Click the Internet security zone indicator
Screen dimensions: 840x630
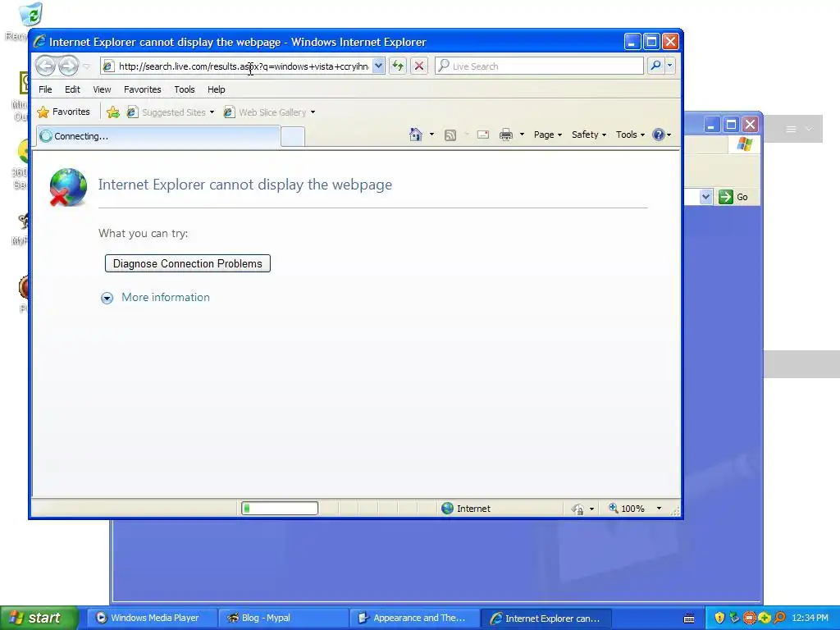coord(466,509)
